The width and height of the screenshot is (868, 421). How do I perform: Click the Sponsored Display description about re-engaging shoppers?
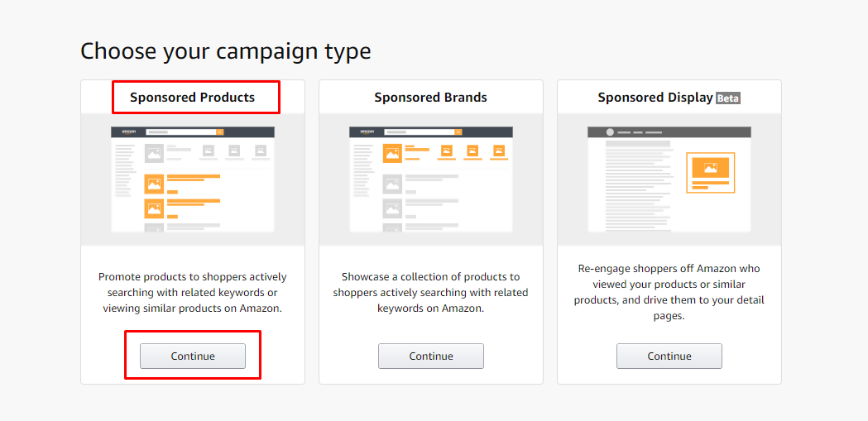(669, 293)
